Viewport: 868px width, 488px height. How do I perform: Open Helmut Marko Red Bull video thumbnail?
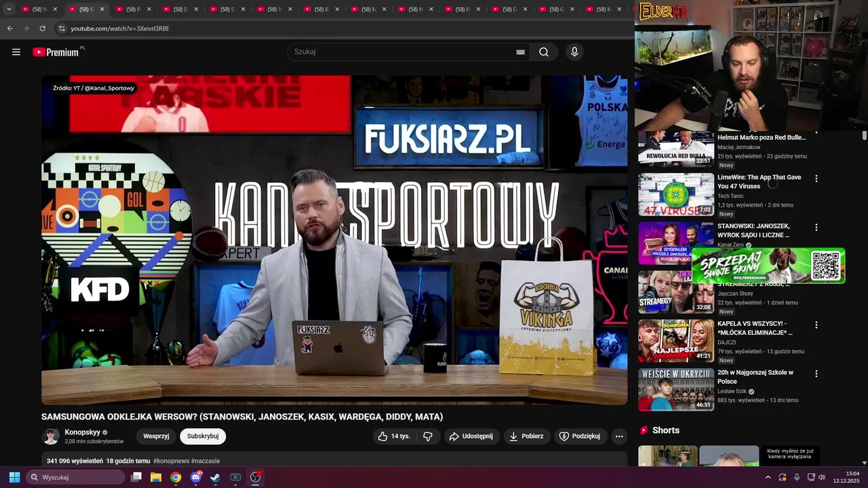coord(676,148)
